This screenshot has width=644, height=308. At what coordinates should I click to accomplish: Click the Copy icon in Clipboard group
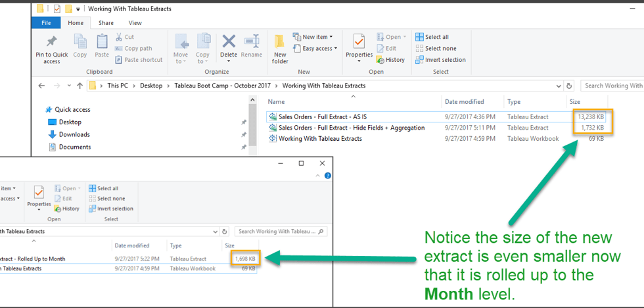(80, 43)
